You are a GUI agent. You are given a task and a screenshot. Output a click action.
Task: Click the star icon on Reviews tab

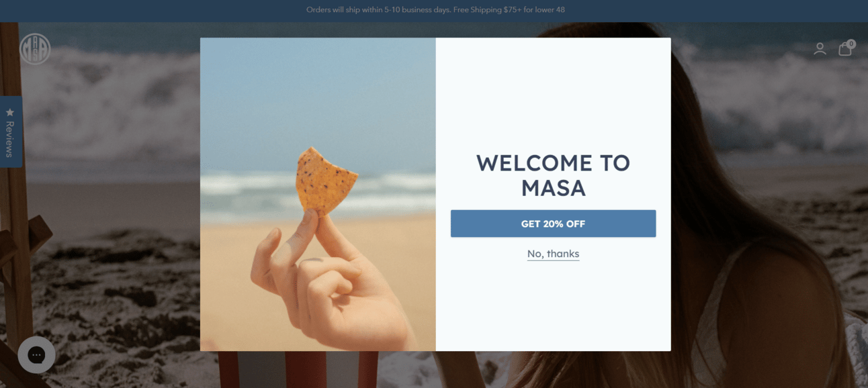click(x=10, y=112)
